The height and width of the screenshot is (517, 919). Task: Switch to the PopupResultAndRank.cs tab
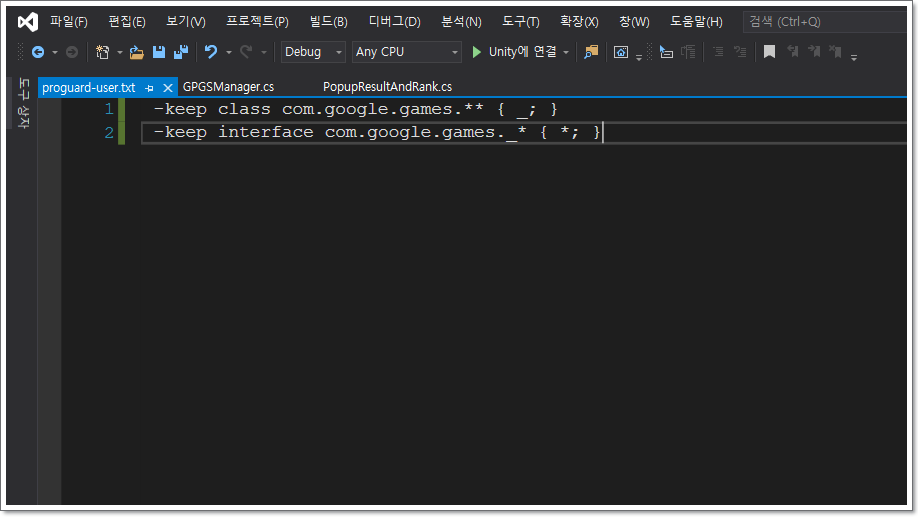point(387,87)
